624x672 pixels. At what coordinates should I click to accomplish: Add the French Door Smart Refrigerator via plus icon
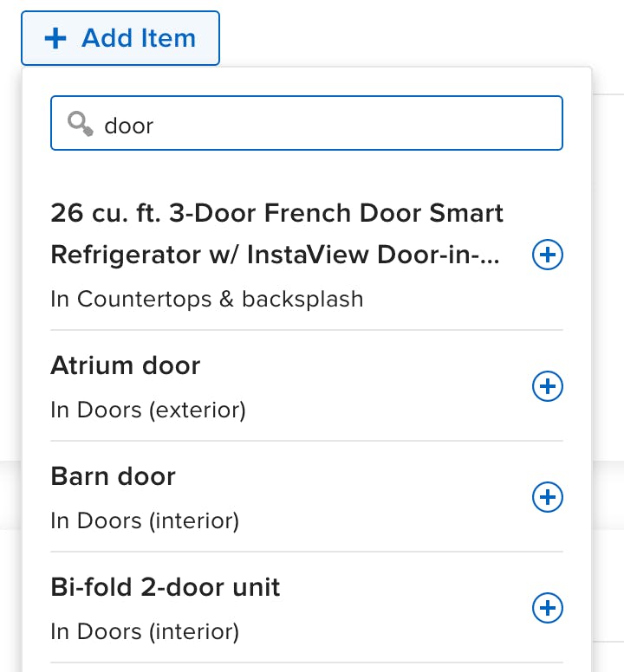547,255
